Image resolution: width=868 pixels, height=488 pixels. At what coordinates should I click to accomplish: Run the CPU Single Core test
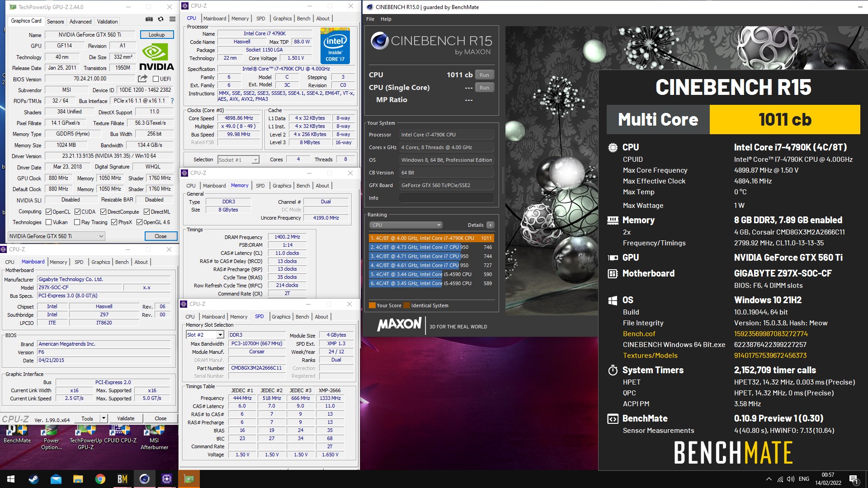point(484,88)
